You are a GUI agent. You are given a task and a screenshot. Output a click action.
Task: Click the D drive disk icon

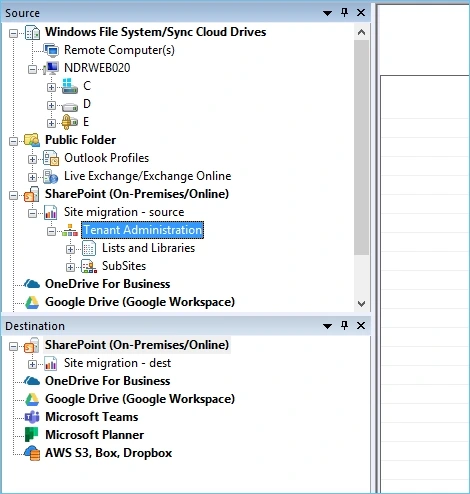tap(70, 107)
